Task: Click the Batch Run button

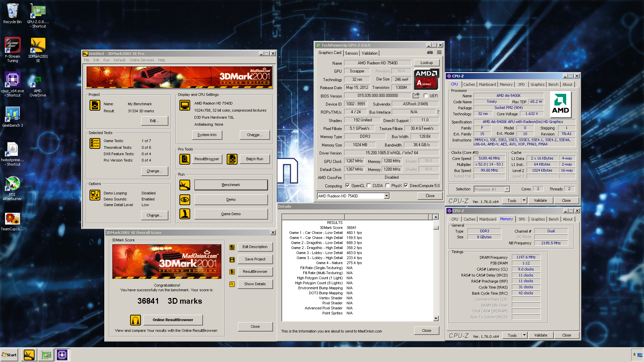Action: pos(255,159)
